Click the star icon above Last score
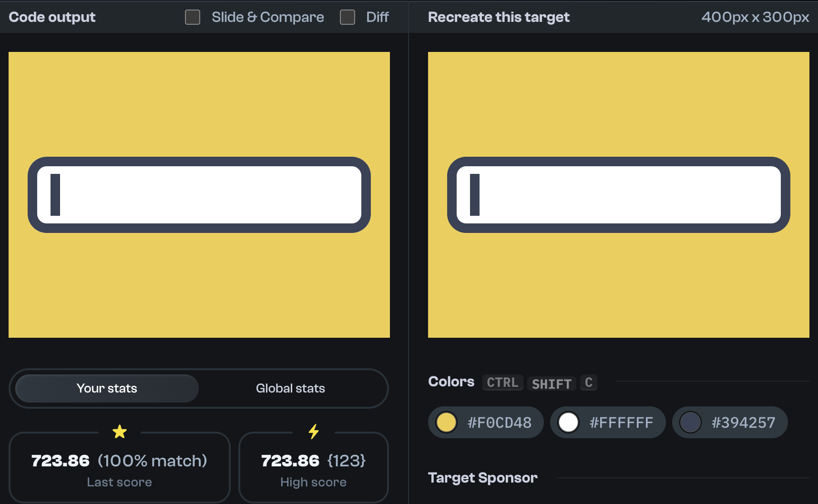Screen dimensions: 818x504 [120, 432]
